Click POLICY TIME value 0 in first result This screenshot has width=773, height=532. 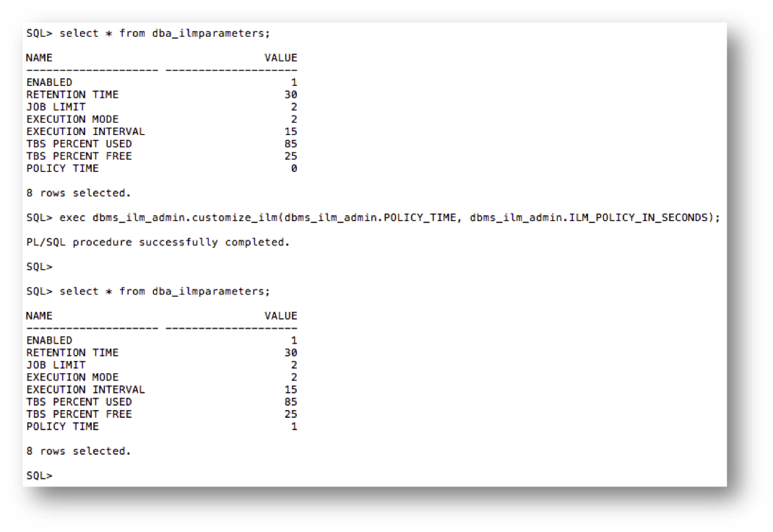pos(293,168)
